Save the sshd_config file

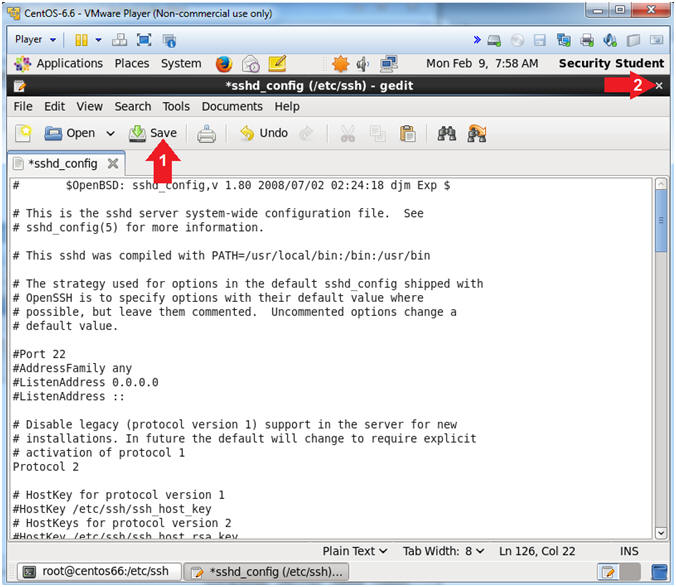point(153,133)
